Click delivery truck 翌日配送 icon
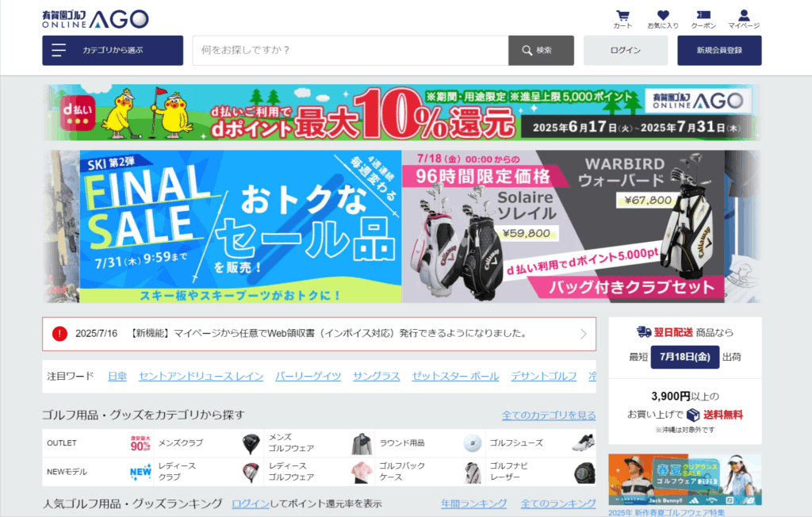The image size is (812, 517). click(x=644, y=332)
